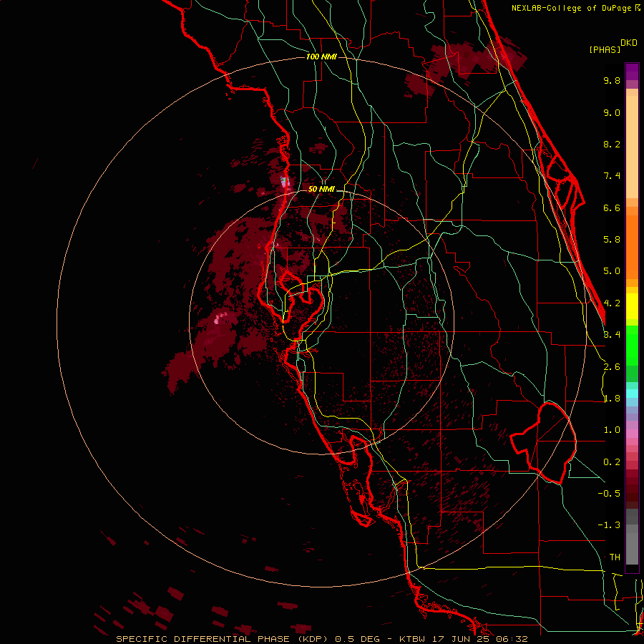Screen dimensions: 644x644
Task: Click the "DKD" legend title
Action: (x=629, y=43)
